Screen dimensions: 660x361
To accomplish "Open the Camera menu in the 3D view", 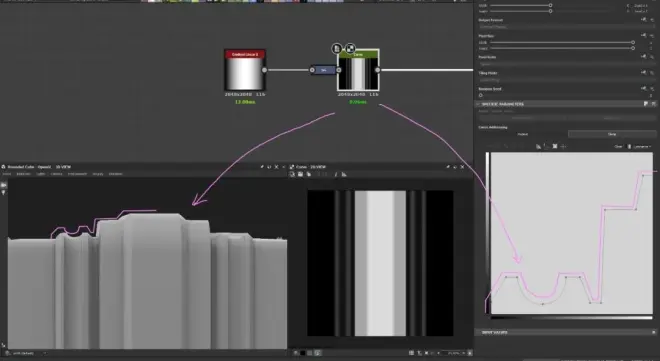I will click(56, 174).
